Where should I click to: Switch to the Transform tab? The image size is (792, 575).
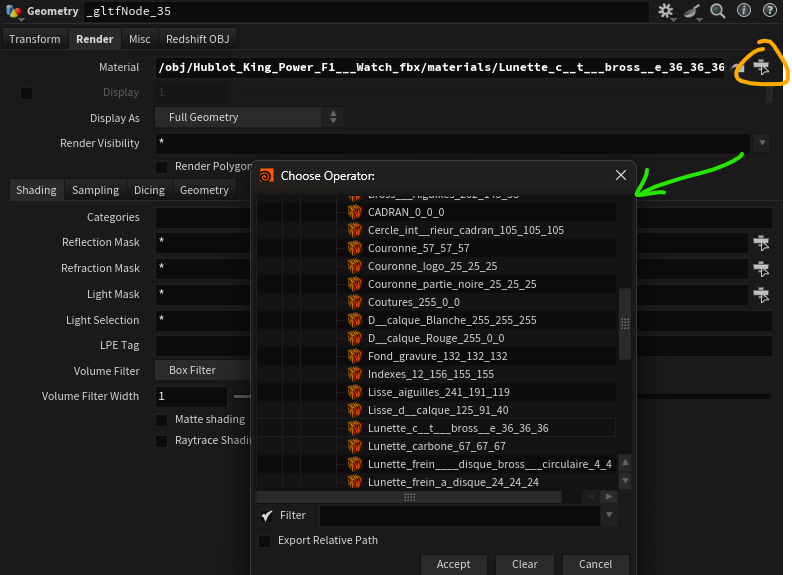(34, 39)
